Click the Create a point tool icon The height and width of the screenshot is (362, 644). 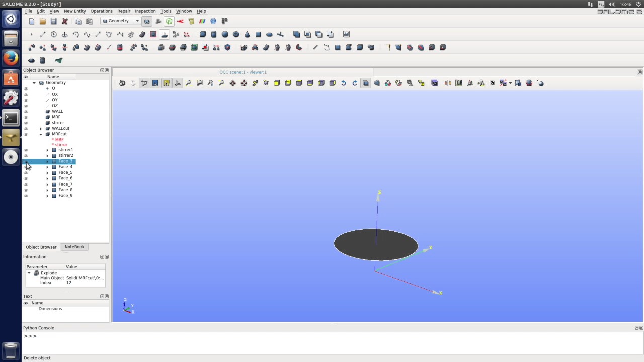[x=31, y=34]
